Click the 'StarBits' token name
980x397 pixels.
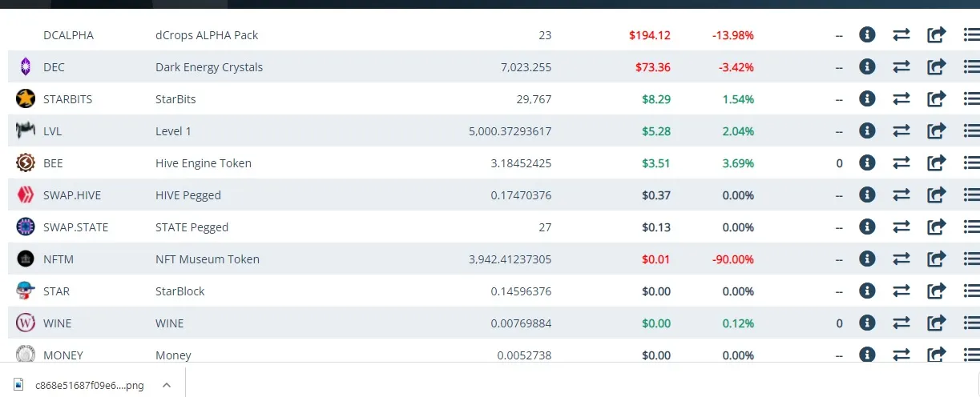point(175,99)
